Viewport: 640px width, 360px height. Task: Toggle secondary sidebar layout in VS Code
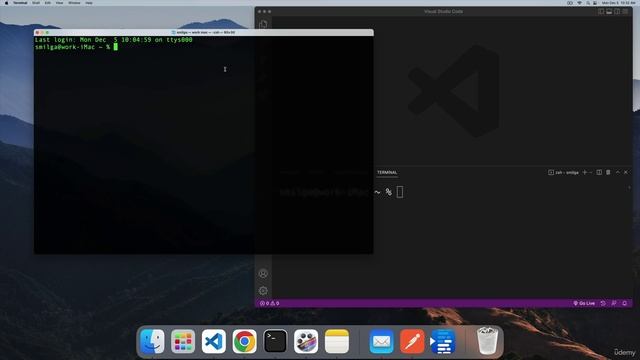[617, 11]
